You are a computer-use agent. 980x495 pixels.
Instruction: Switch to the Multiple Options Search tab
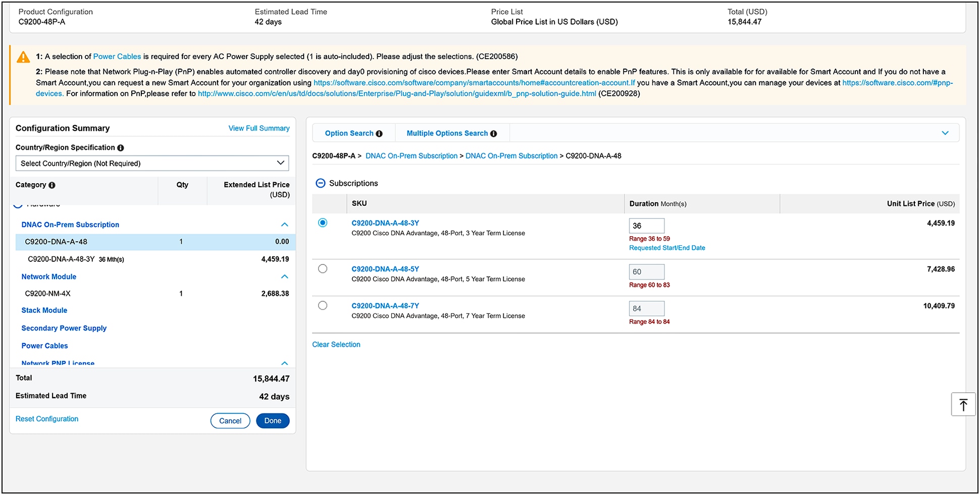click(447, 133)
